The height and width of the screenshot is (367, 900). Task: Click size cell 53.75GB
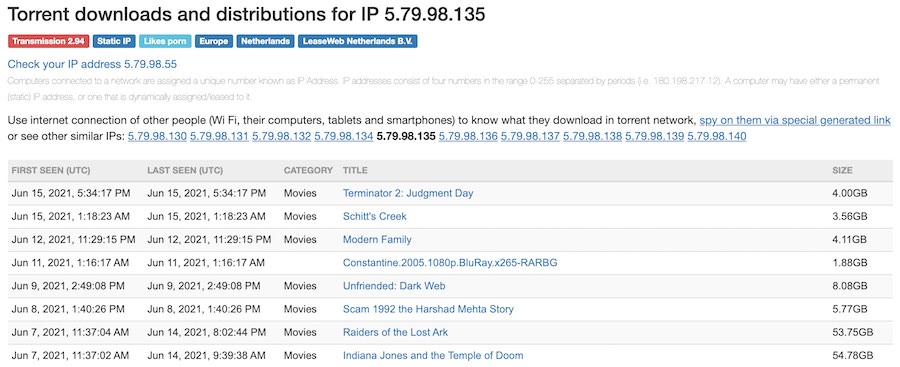(852, 332)
